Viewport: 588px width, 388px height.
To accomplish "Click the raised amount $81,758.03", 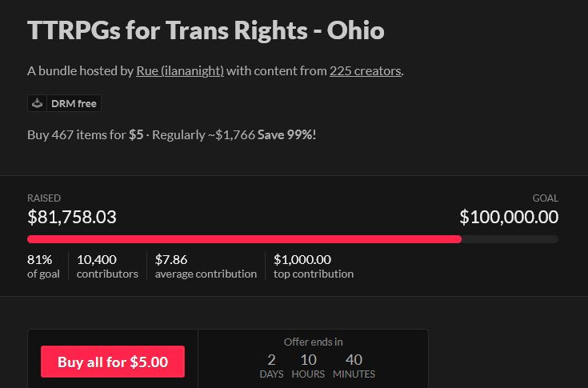I will coord(72,217).
